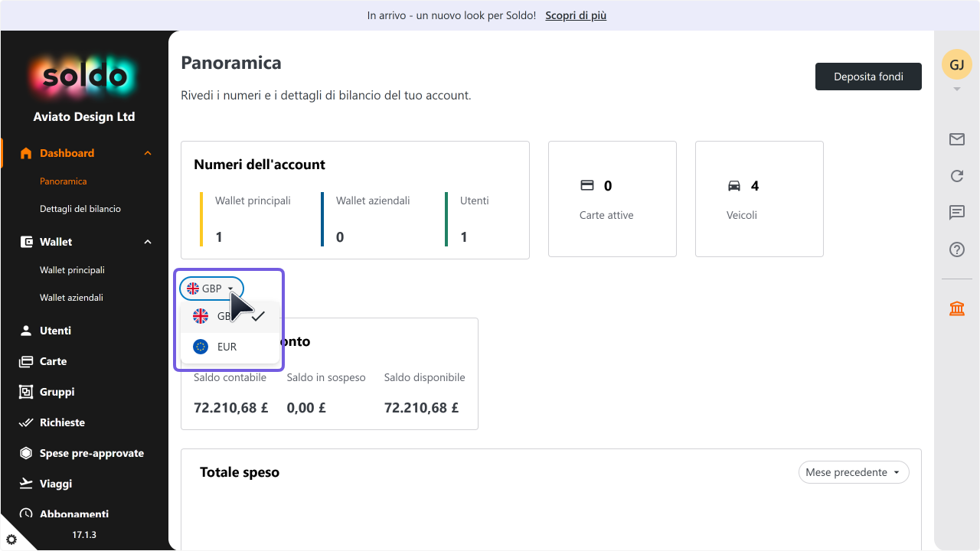980x551 pixels.
Task: Open the help question mark icon
Action: tap(956, 249)
